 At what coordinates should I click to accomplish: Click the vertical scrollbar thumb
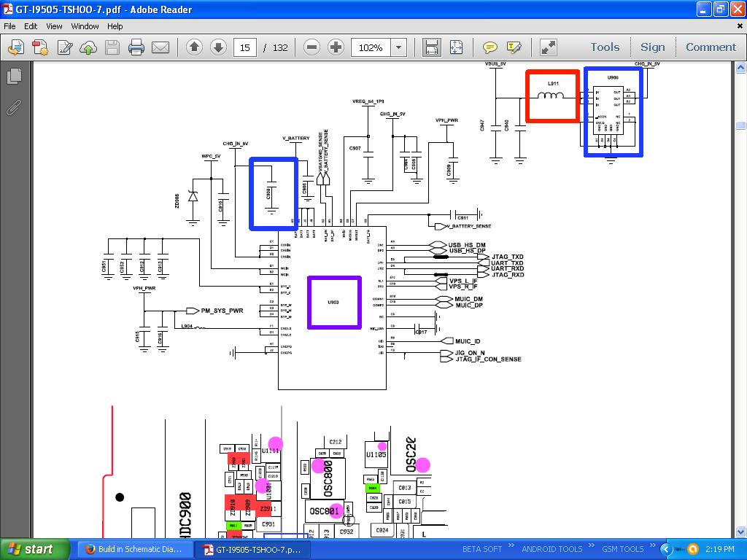(x=741, y=125)
